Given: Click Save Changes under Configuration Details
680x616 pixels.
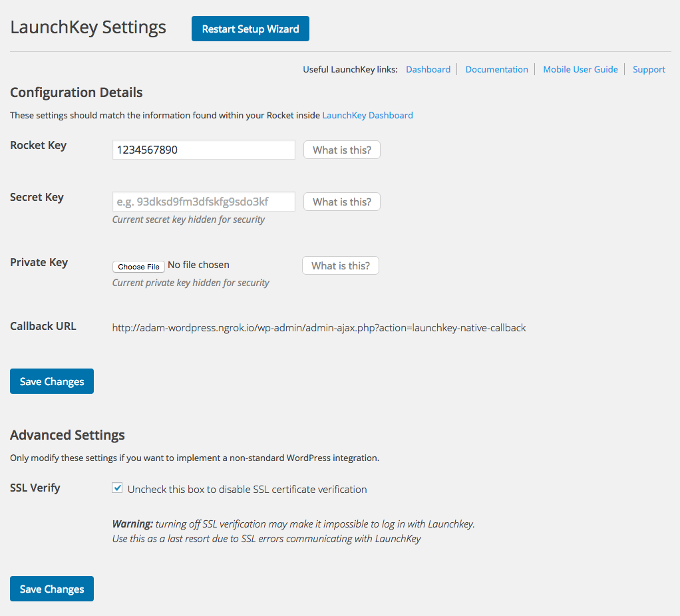Looking at the screenshot, I should (x=52, y=381).
